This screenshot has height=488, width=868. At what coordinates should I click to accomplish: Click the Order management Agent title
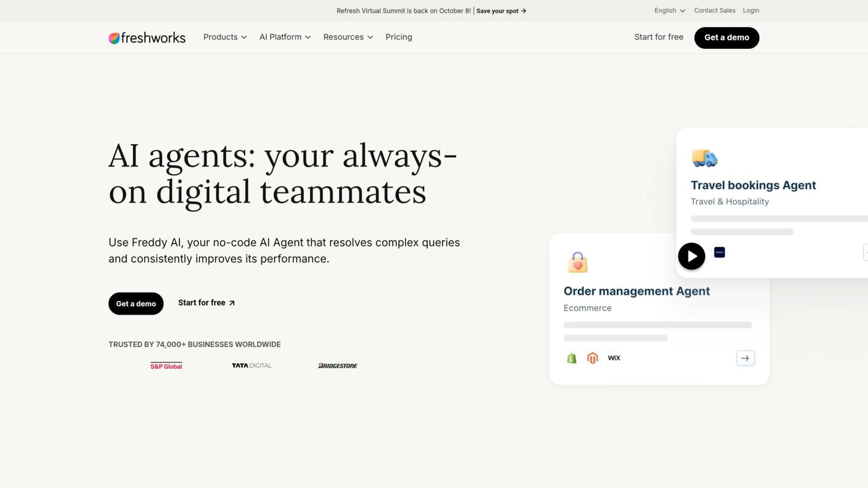point(637,291)
